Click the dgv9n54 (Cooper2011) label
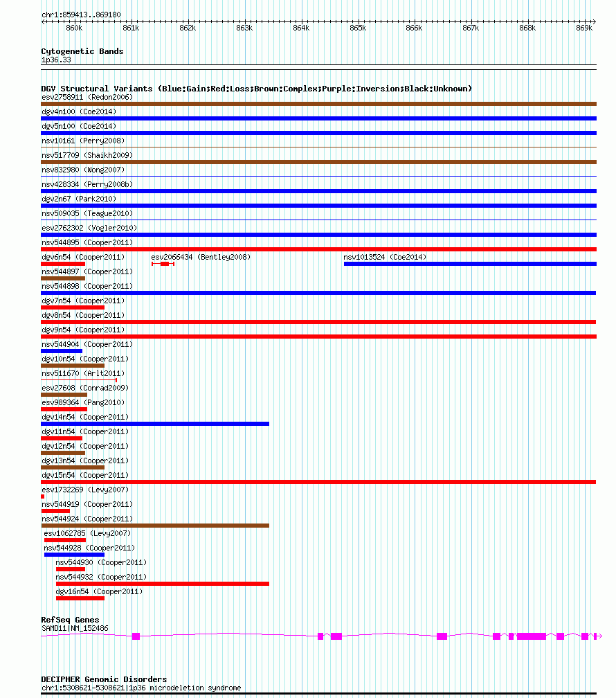The height and width of the screenshot is (698, 616). click(83, 330)
